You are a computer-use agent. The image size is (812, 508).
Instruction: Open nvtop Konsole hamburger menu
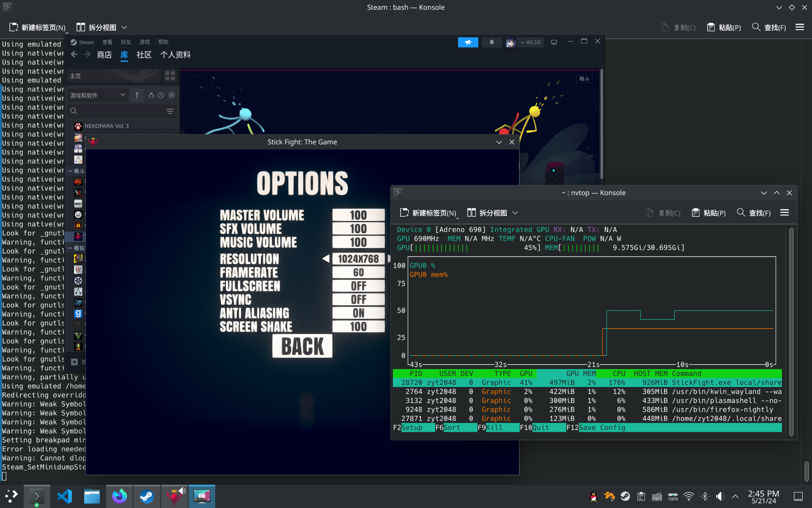[x=784, y=213]
